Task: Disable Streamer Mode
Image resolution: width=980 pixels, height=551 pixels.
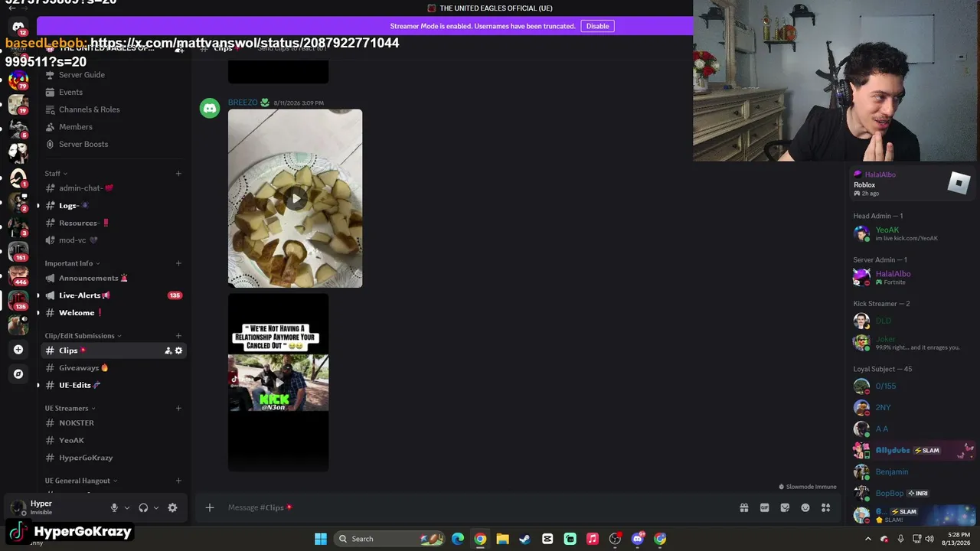Action: 597,26
